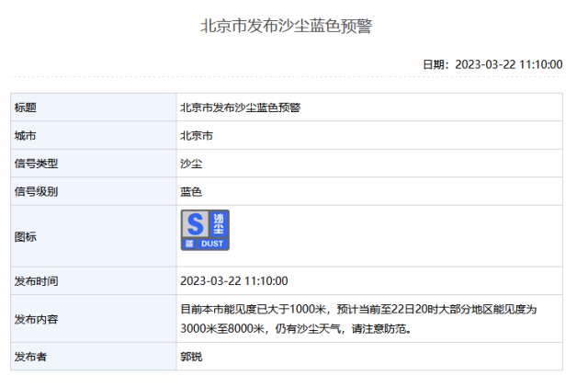
Task: Click the warning content paragraph about visibility
Action: [358, 319]
